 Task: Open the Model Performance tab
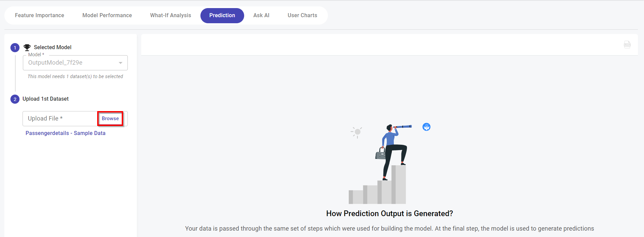107,15
